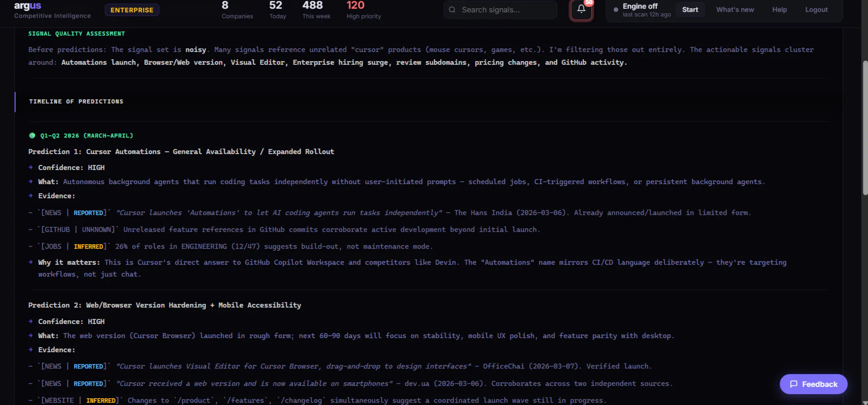Click the Q1-Q2 2026 (MARCH-APRIL) label
Viewport: 868px width, 405px height.
tap(86, 136)
